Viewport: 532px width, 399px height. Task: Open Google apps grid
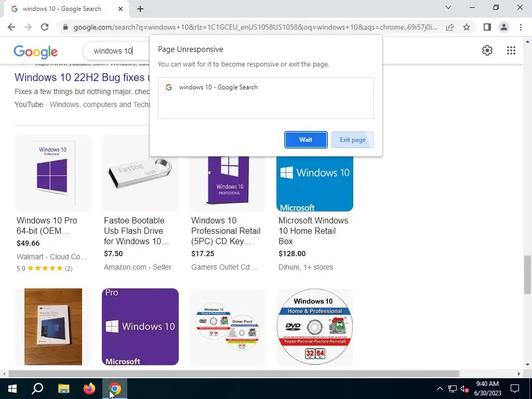click(511, 50)
